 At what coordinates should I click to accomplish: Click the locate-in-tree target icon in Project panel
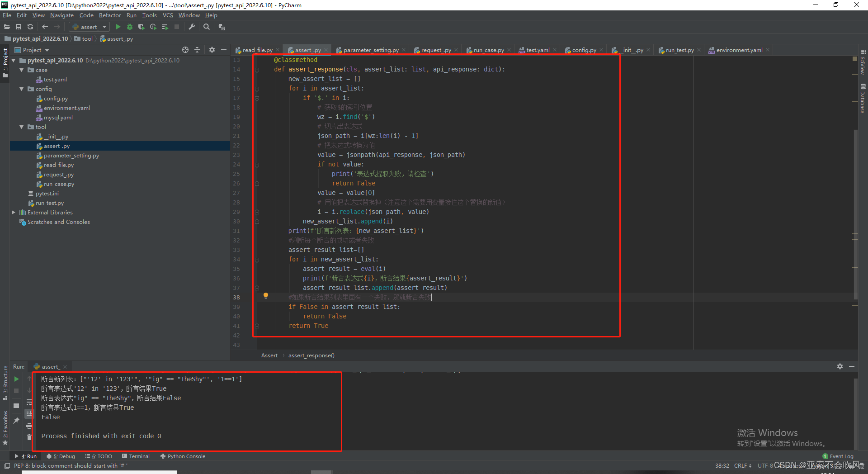[185, 50]
